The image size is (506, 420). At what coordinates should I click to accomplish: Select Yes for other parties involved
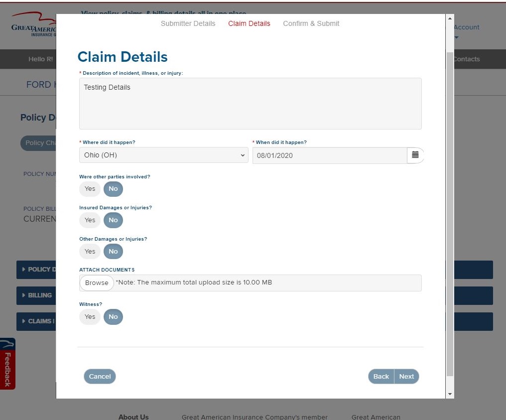pyautogui.click(x=90, y=189)
